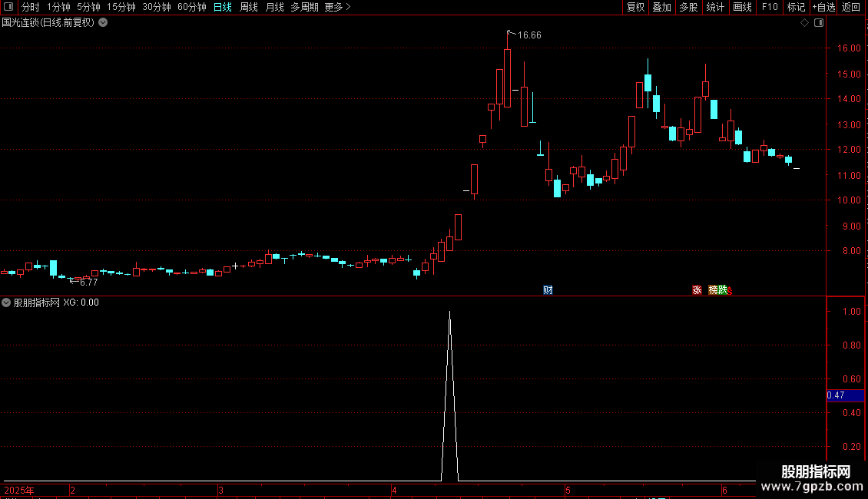868x499 pixels.
Task: Click the 国光连锁(日线.前复权) chart title
Action: coord(48,23)
